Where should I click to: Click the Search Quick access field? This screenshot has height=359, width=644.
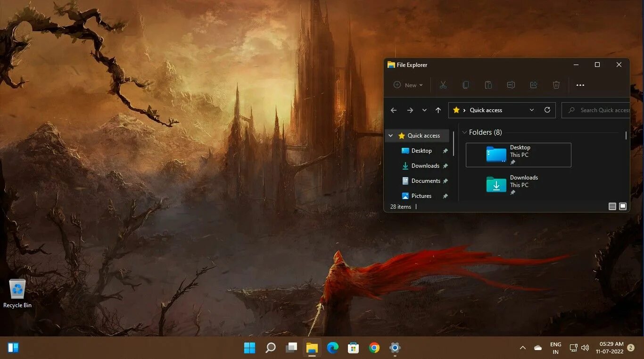click(x=596, y=110)
